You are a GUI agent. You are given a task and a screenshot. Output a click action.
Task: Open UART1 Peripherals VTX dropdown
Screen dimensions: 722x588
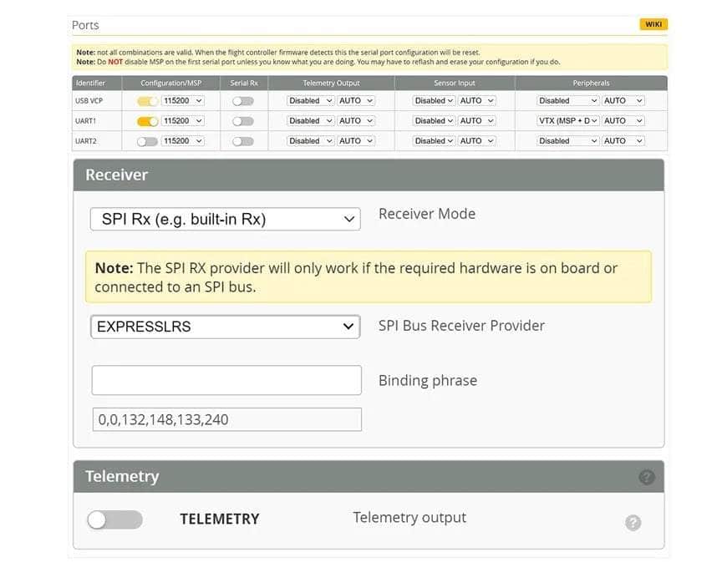(x=568, y=121)
